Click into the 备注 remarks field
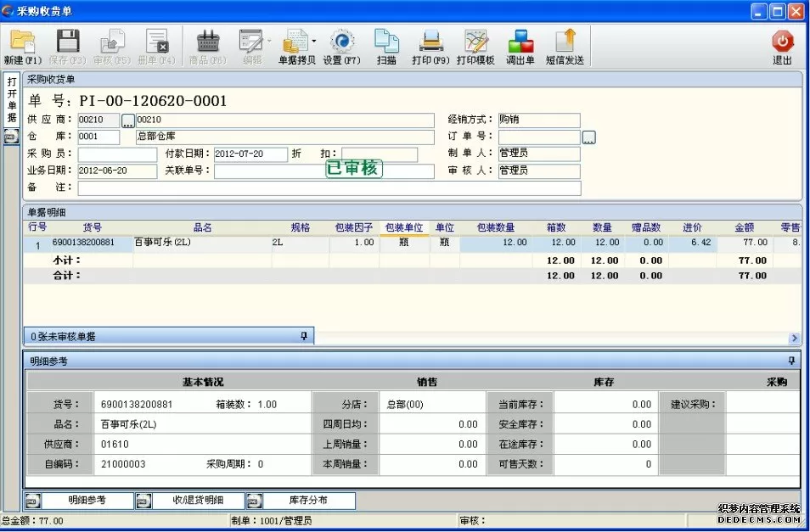The image size is (810, 532). click(329, 188)
